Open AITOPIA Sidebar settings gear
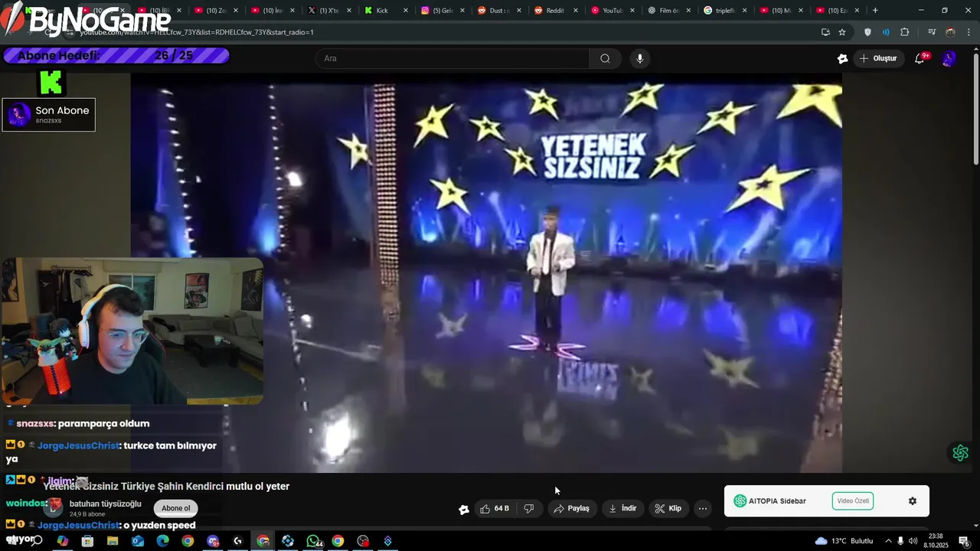Viewport: 980px width, 551px height. pos(913,501)
